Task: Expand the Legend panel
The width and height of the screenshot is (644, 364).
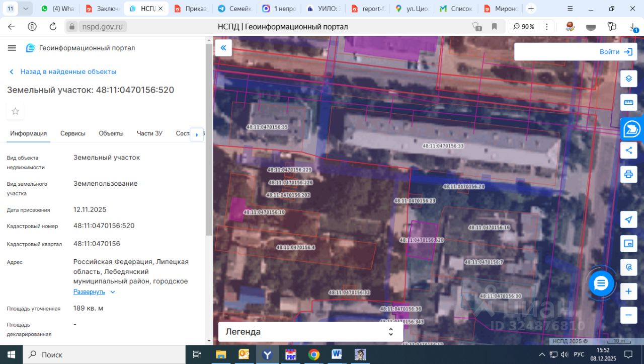Action: pos(311,332)
